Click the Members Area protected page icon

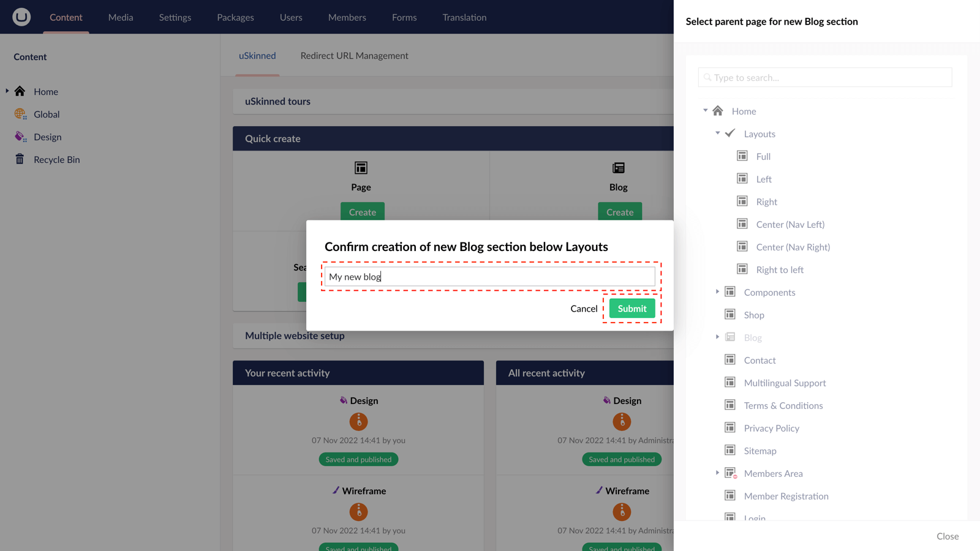(730, 473)
